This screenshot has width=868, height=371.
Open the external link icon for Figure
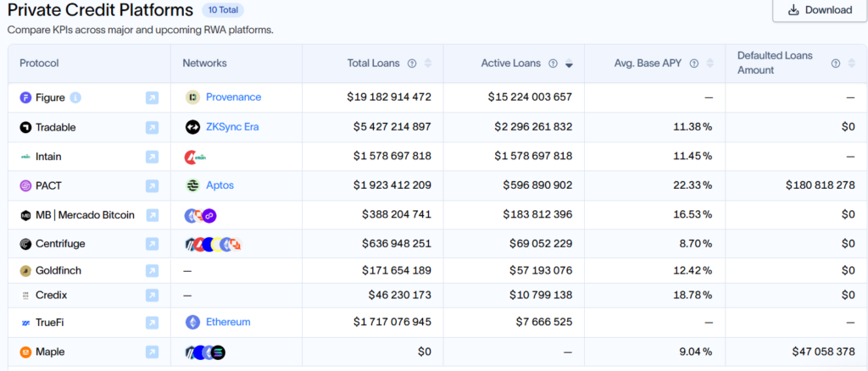tap(152, 98)
